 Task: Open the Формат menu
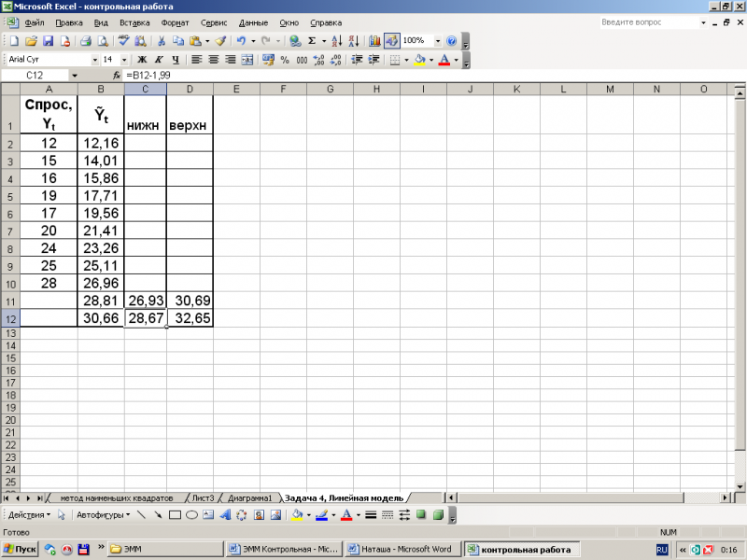click(175, 22)
